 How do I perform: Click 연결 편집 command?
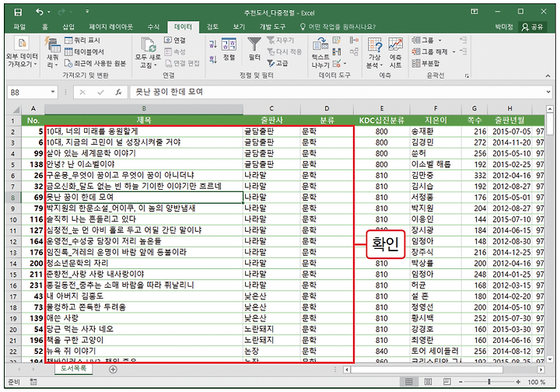182,63
